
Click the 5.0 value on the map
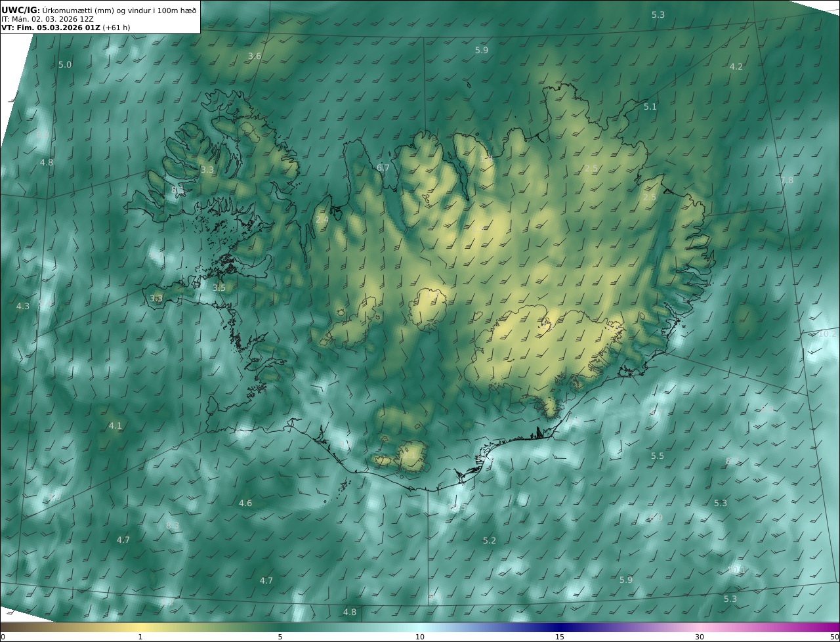pos(65,64)
